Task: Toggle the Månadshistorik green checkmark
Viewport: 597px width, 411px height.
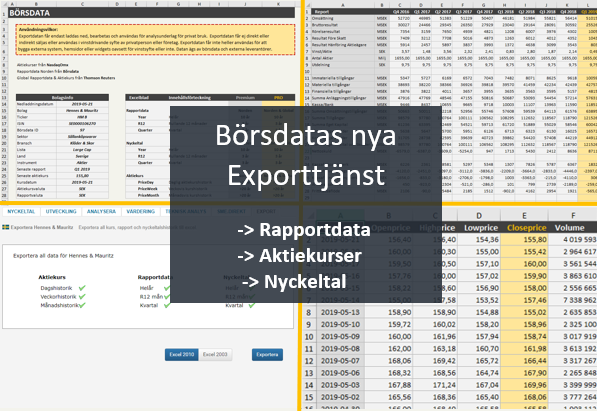Action: pos(82,305)
